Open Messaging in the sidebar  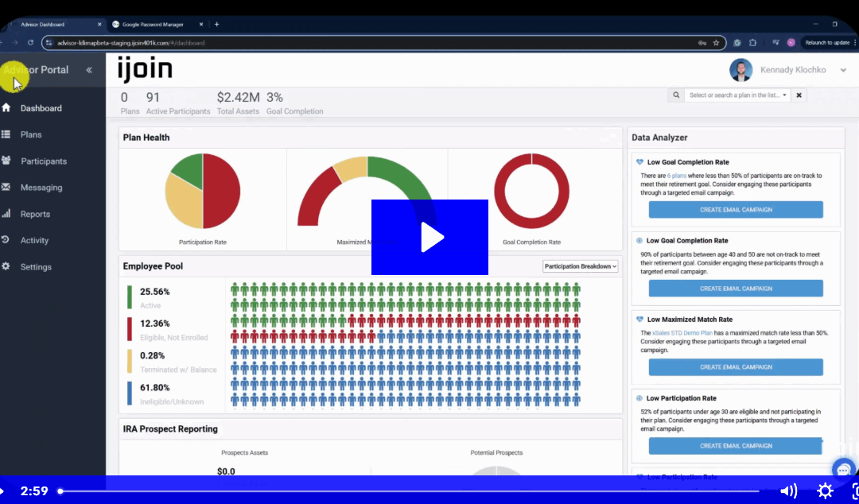pos(41,188)
